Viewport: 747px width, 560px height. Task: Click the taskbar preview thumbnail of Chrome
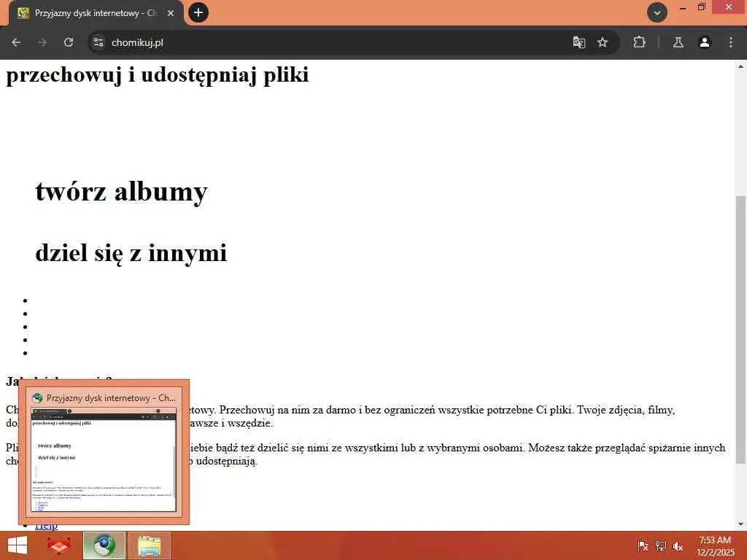coord(104,459)
